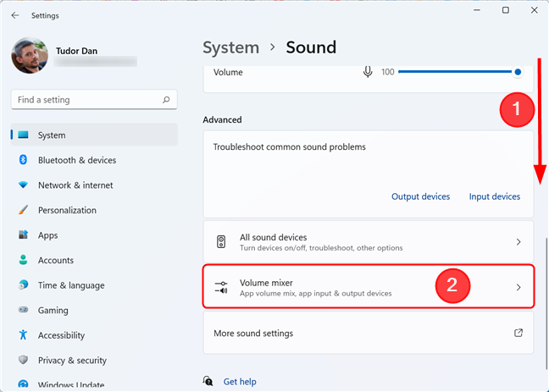Image resolution: width=549 pixels, height=392 pixels.
Task: Click the Accessibility figure icon
Action: 23,335
